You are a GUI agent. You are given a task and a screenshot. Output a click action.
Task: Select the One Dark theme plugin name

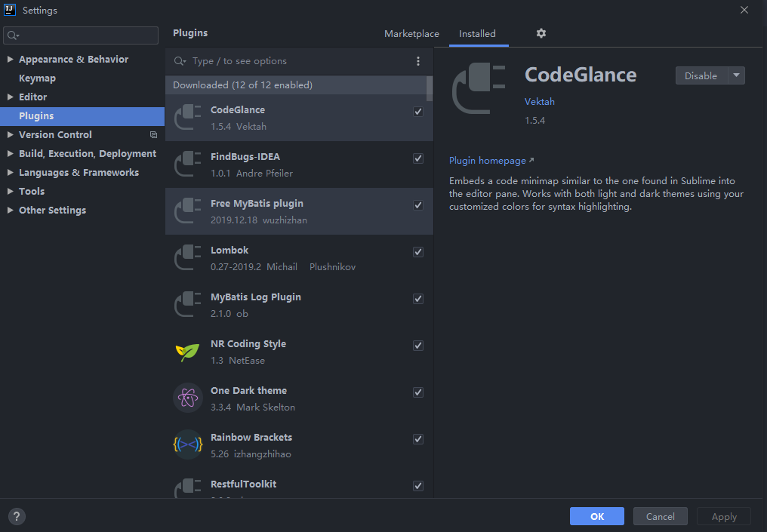[249, 391]
